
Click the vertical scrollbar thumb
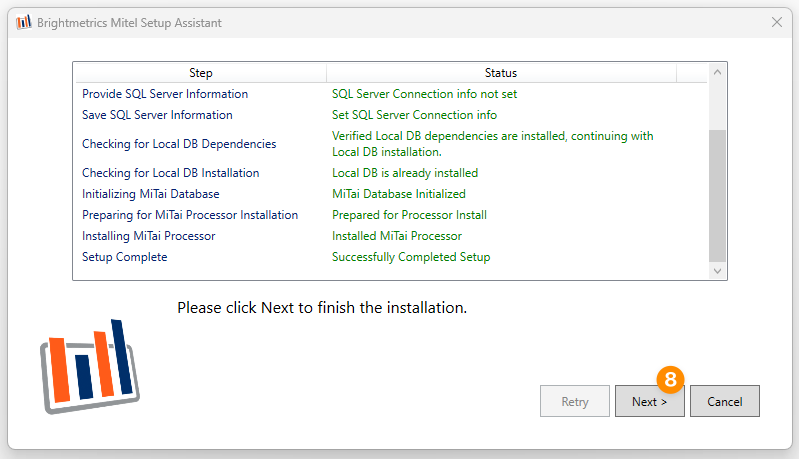click(x=717, y=196)
